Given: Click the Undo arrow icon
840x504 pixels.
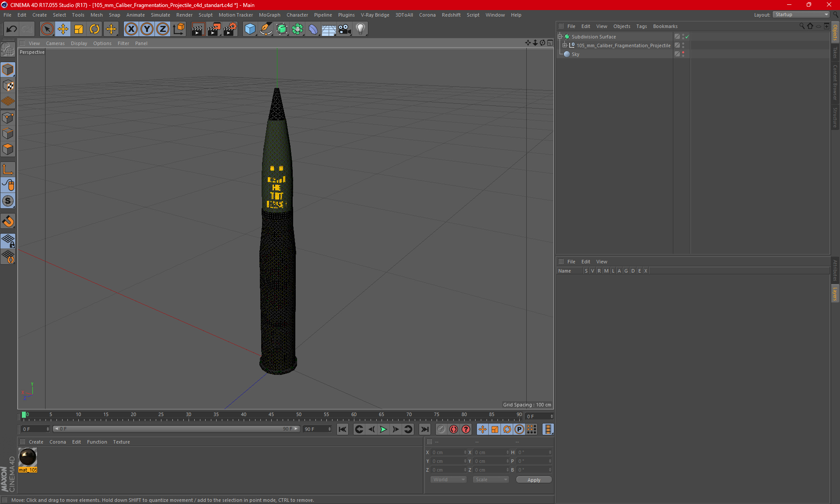Looking at the screenshot, I should click(12, 29).
